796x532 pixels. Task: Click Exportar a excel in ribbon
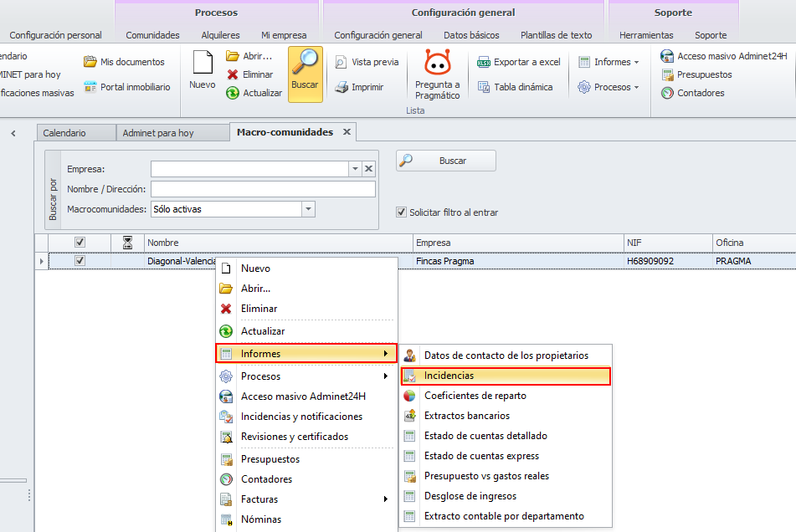pyautogui.click(x=519, y=62)
